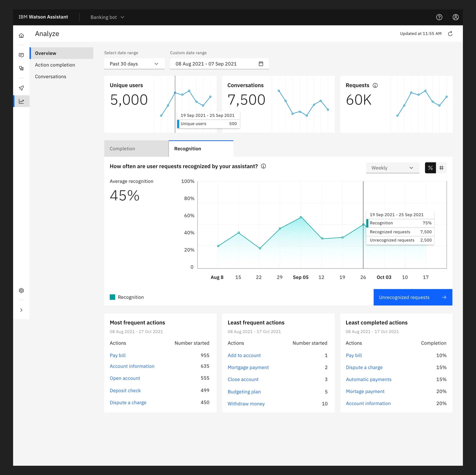Toggle the Recognition legend swatch
Image resolution: width=476 pixels, height=475 pixels.
tap(113, 297)
